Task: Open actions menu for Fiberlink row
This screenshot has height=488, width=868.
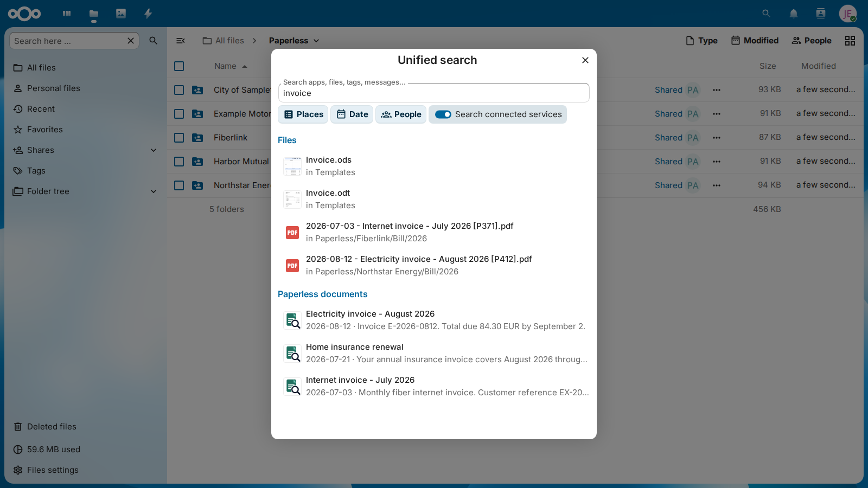Action: click(717, 138)
